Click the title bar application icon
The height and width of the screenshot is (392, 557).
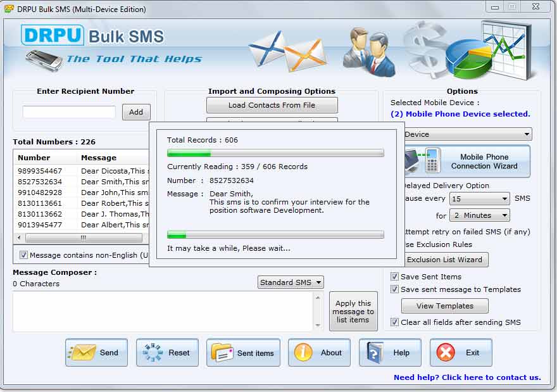(8, 8)
